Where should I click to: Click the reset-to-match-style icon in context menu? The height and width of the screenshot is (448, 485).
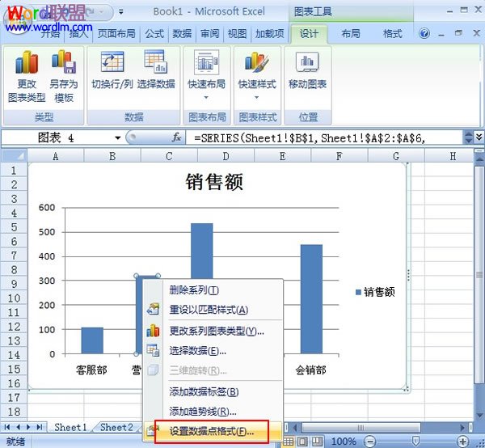(x=153, y=309)
